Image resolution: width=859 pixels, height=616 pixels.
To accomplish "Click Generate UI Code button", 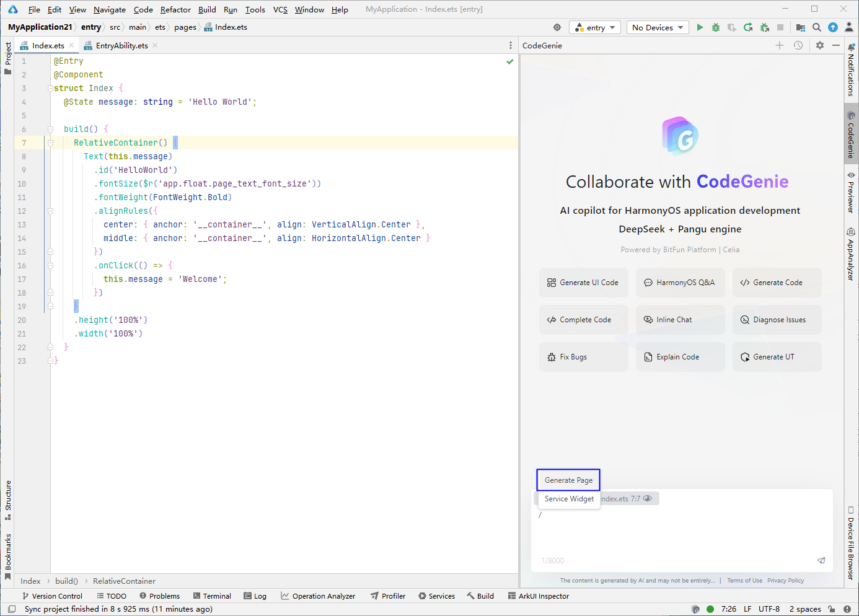I will (583, 283).
